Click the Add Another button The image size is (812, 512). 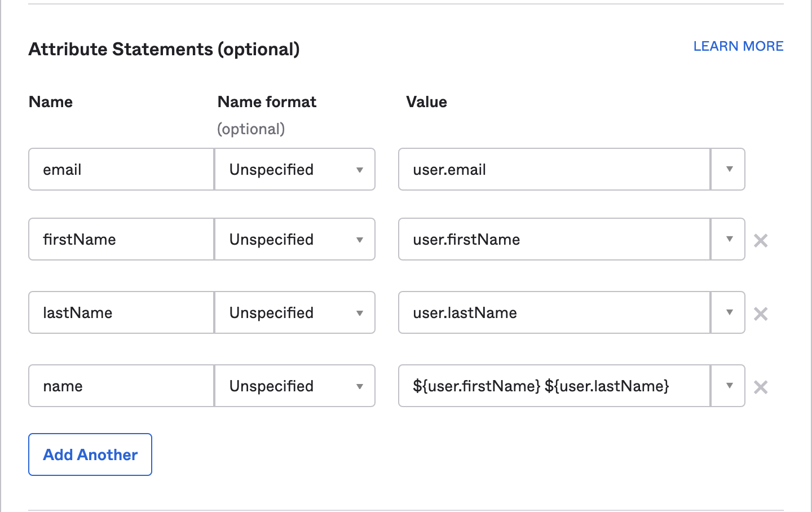(x=90, y=454)
